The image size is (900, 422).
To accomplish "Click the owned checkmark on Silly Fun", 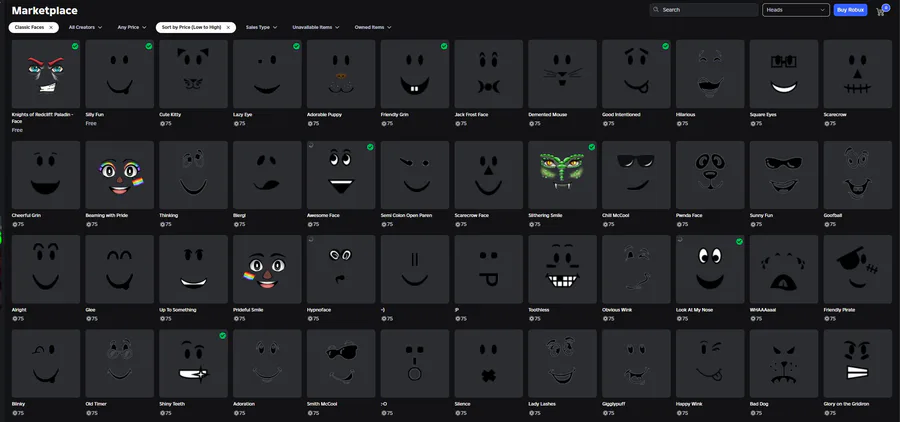I will pos(149,46).
